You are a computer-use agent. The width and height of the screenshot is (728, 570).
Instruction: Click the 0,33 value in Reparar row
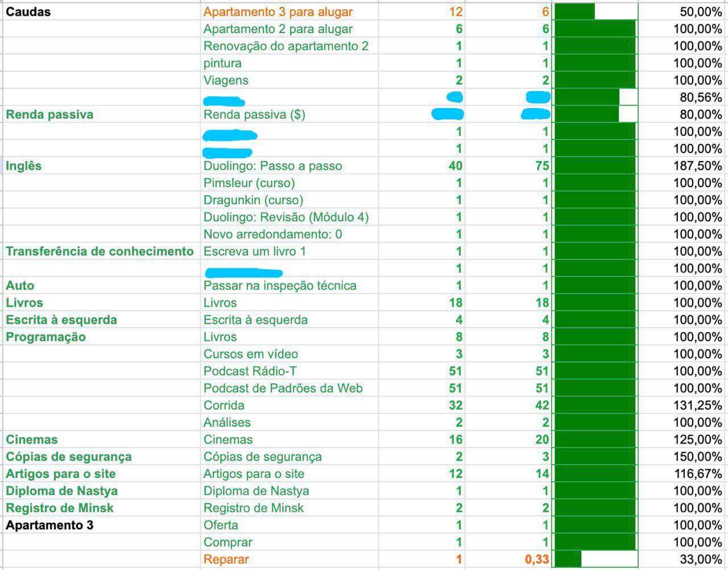(x=508, y=559)
